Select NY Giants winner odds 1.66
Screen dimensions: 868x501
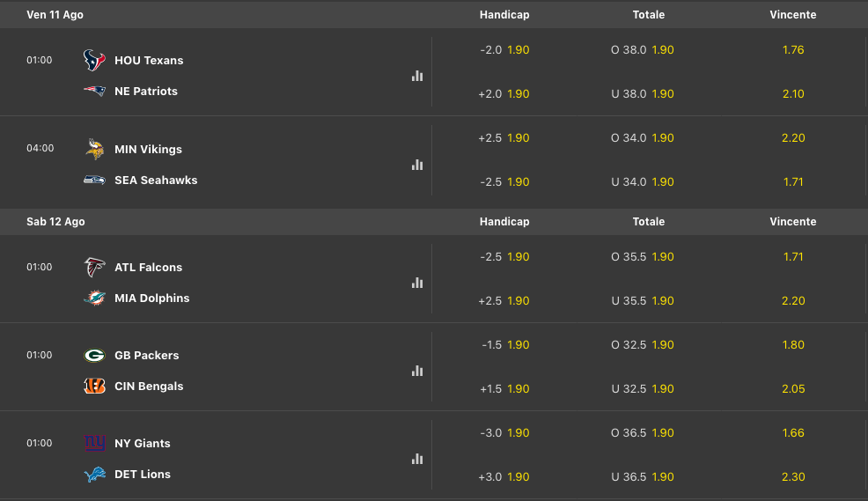(x=793, y=433)
